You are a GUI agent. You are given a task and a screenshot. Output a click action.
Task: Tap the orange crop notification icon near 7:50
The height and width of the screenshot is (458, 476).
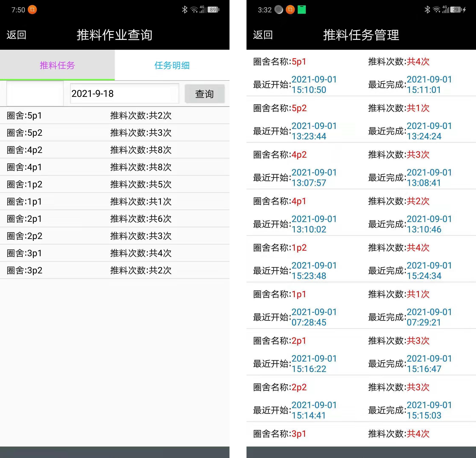[x=32, y=10]
